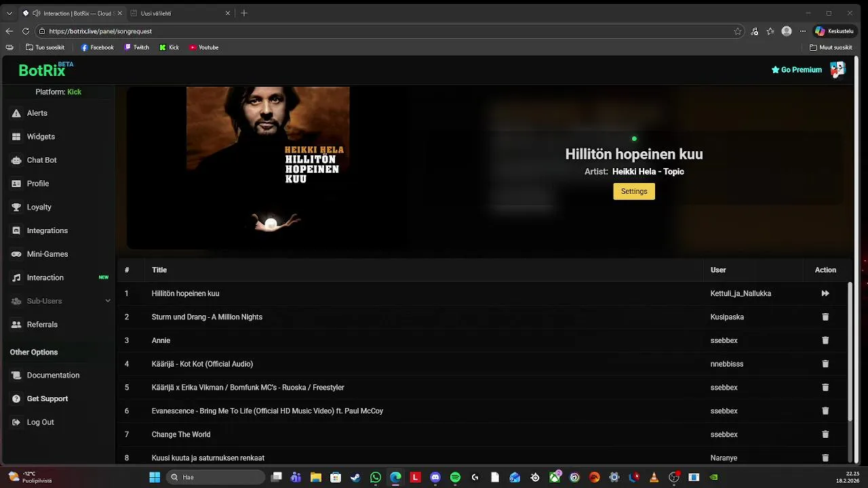Bookmark this page with the star

[738, 31]
